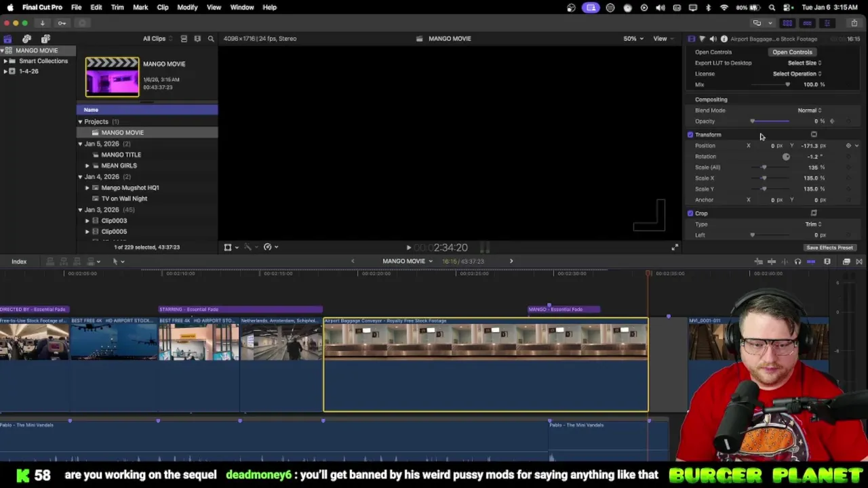868x488 pixels.
Task: Expand the Smart Collections folder
Action: click(x=5, y=61)
